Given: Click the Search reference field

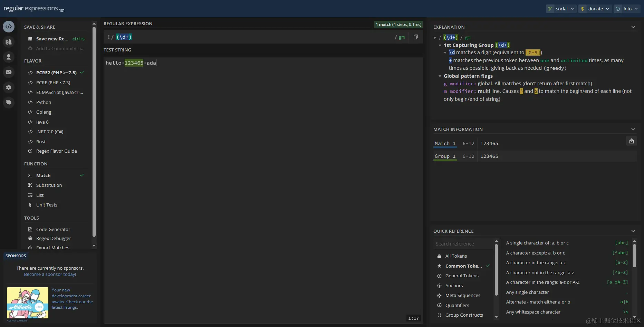Looking at the screenshot, I should (463, 244).
